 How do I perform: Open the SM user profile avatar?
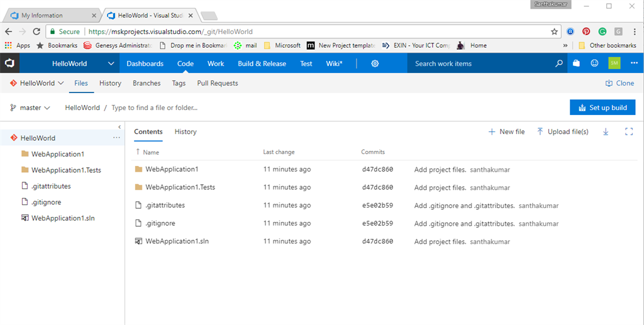pyautogui.click(x=614, y=63)
